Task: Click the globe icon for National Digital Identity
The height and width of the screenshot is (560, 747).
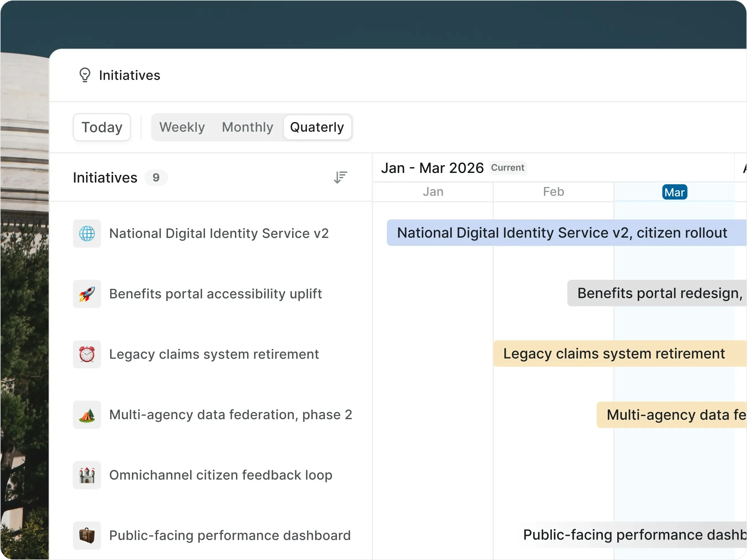Action: 87,234
